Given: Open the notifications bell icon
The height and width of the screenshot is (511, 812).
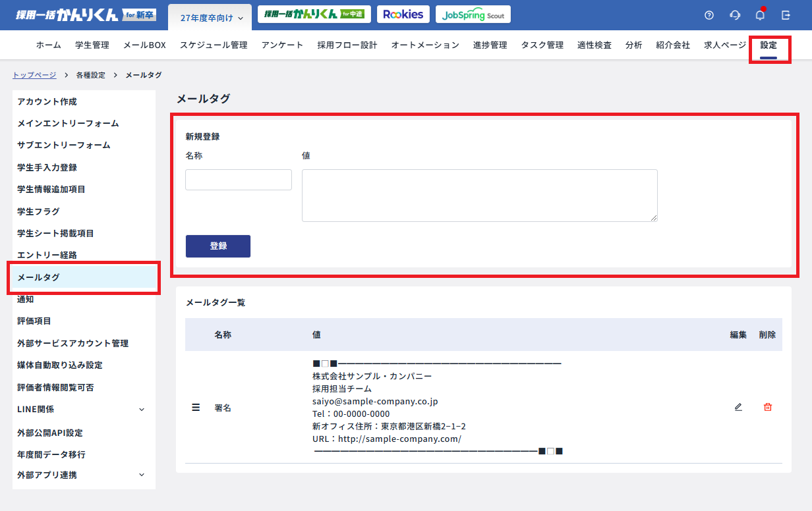Looking at the screenshot, I should [760, 15].
